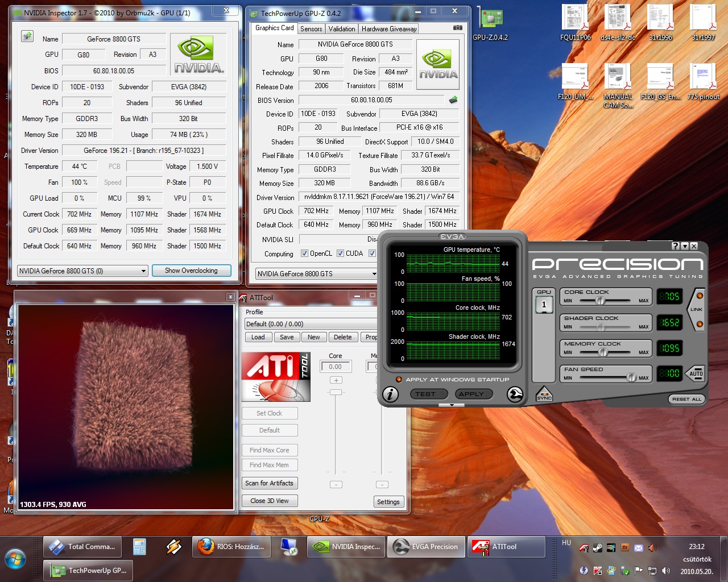Click the help question mark in Precision
Image resolution: width=728 pixels, height=582 pixels.
(676, 246)
